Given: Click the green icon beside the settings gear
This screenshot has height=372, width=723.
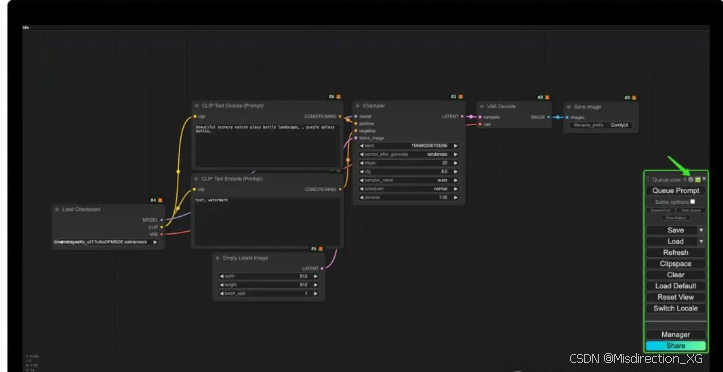Looking at the screenshot, I should point(698,179).
